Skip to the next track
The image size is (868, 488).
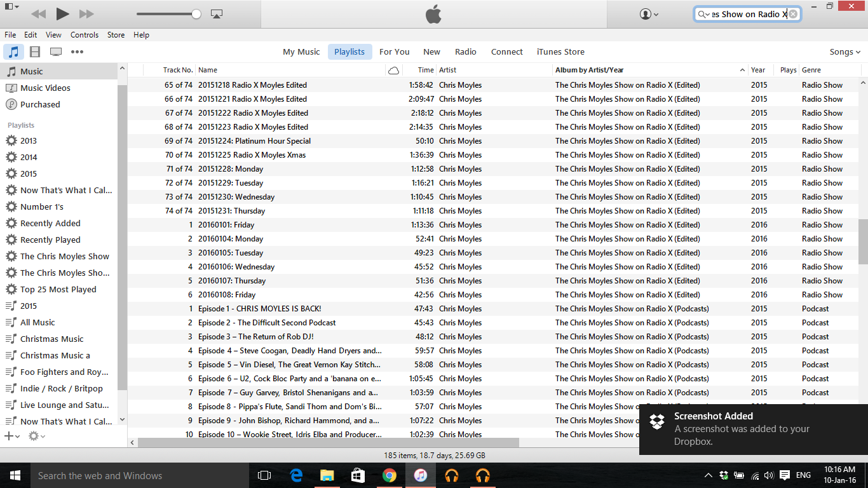point(86,13)
